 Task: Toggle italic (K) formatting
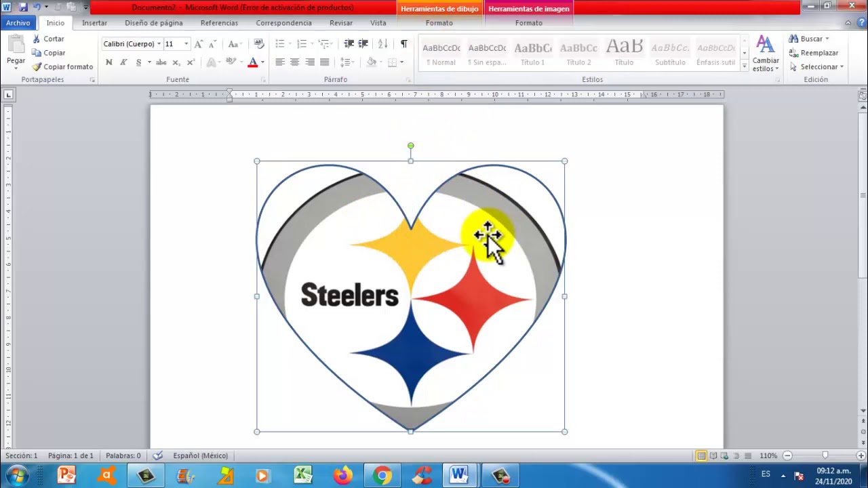coord(123,62)
